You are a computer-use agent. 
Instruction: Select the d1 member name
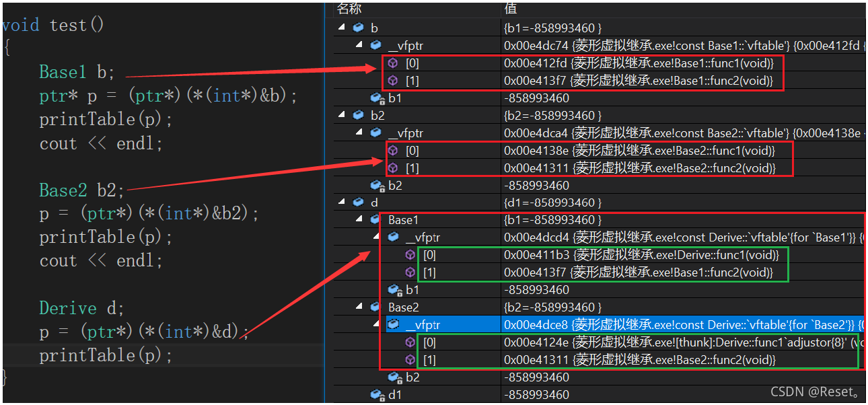(394, 394)
